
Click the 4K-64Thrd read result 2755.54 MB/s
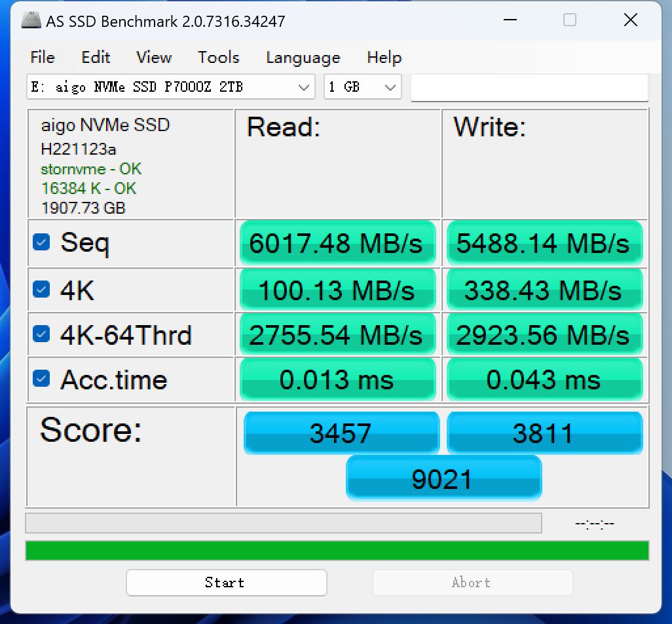click(x=337, y=334)
